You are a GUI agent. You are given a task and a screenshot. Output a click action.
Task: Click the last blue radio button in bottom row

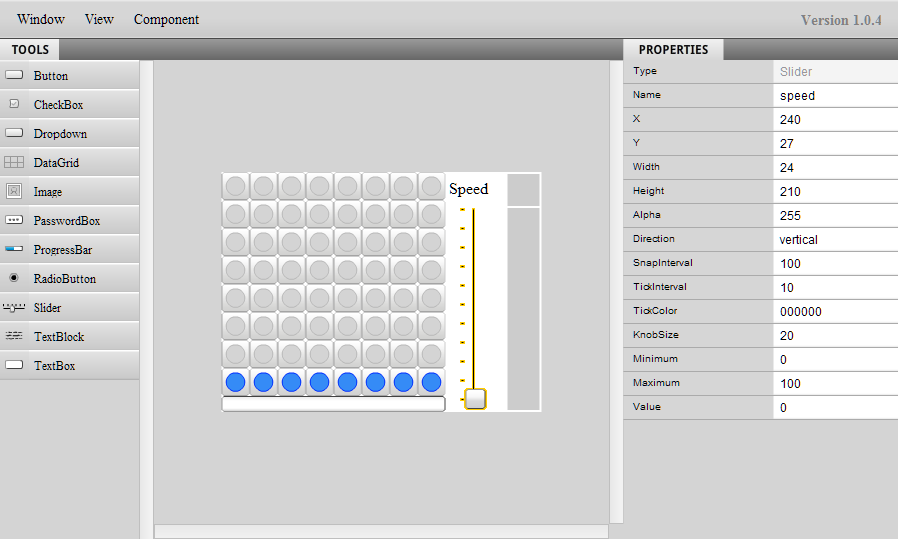[x=431, y=382]
